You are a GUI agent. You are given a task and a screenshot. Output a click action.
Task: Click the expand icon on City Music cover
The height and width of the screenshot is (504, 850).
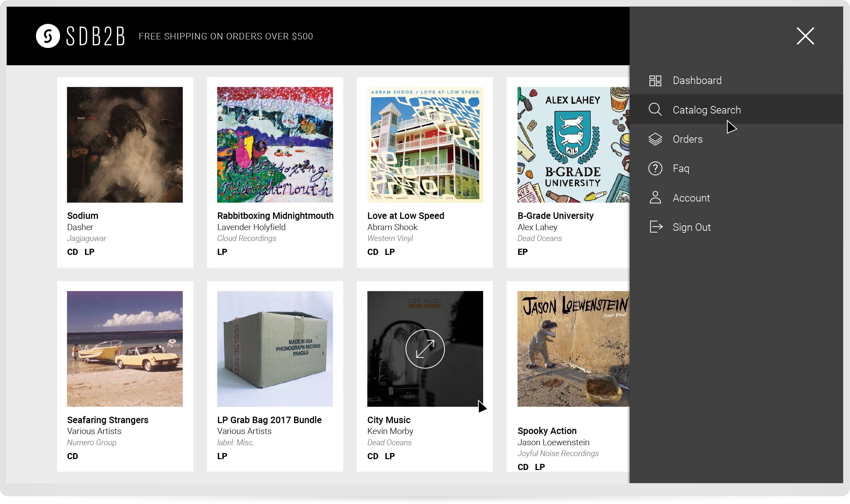coord(425,349)
